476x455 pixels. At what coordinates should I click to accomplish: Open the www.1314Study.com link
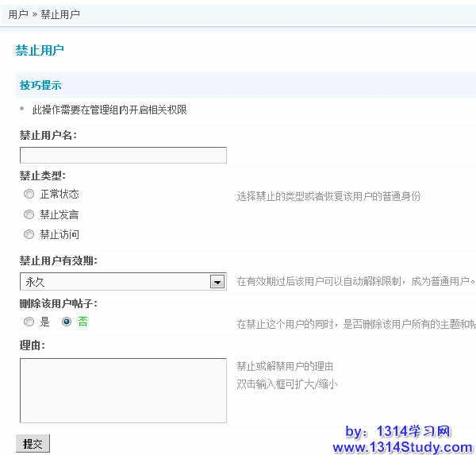click(402, 447)
